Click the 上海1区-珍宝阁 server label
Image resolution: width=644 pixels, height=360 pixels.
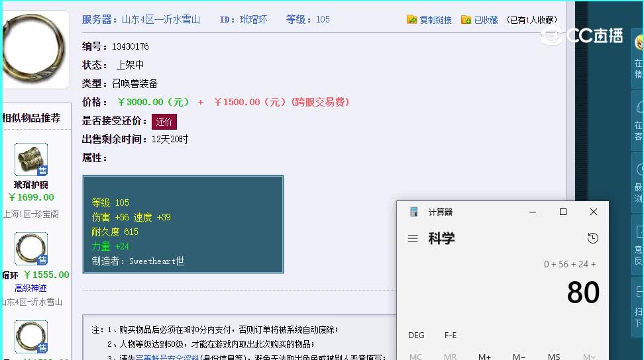pyautogui.click(x=31, y=214)
